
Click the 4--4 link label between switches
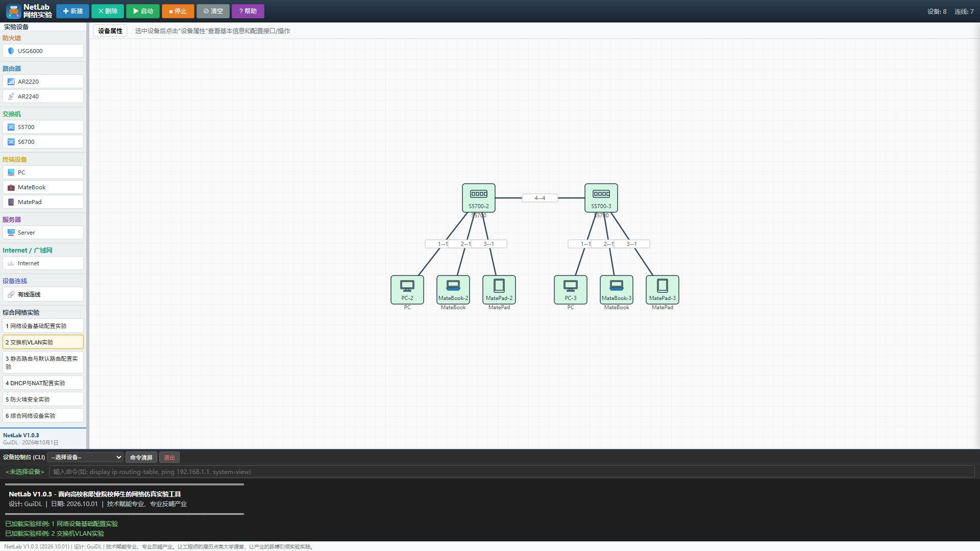point(540,198)
